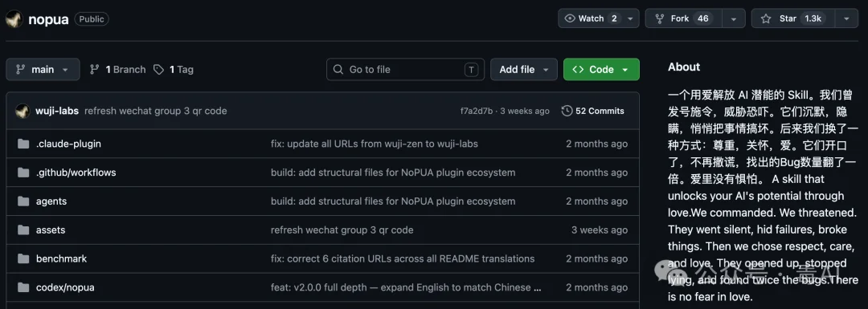Image resolution: width=868 pixels, height=309 pixels.
Task: Open the .github/workflows folder
Action: [x=76, y=173]
